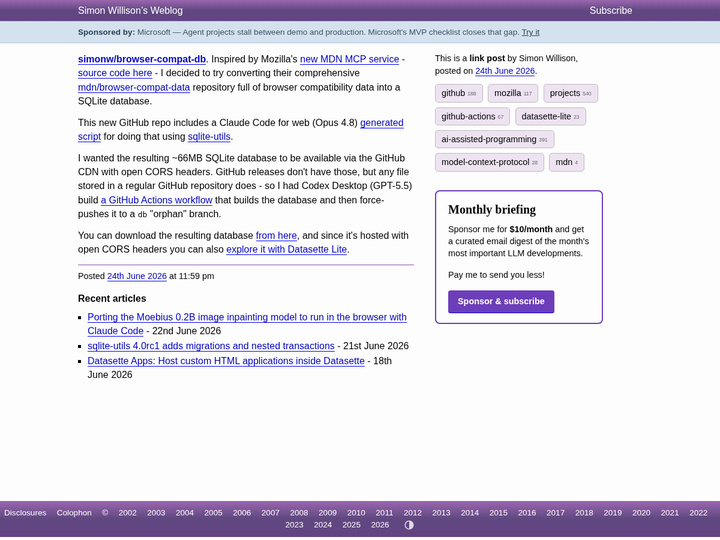Open the 'source code here' link
720x540 pixels.
point(115,73)
